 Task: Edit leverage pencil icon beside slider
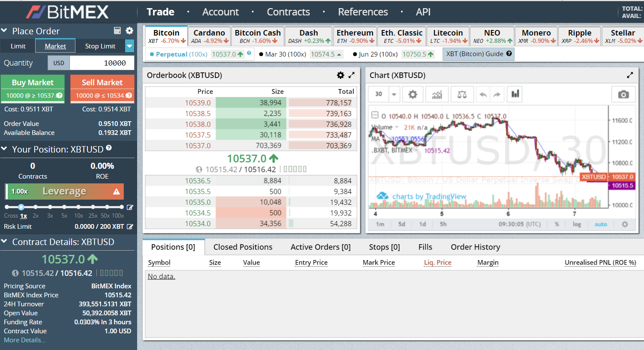130,207
